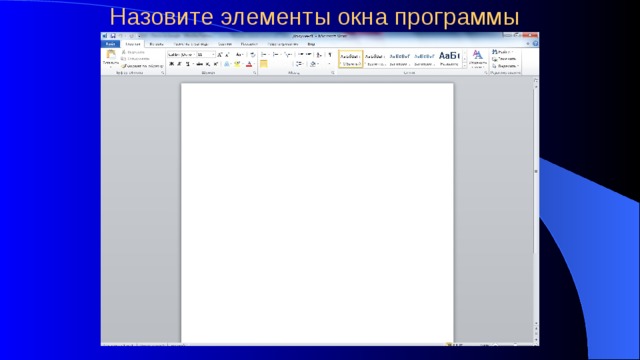Click the Decrease Indent icon

click(300, 54)
